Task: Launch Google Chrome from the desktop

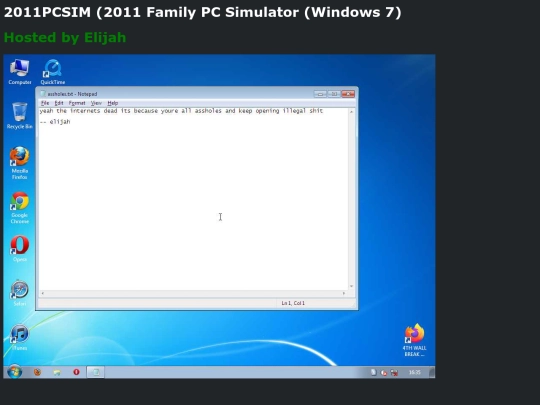Action: [x=20, y=208]
